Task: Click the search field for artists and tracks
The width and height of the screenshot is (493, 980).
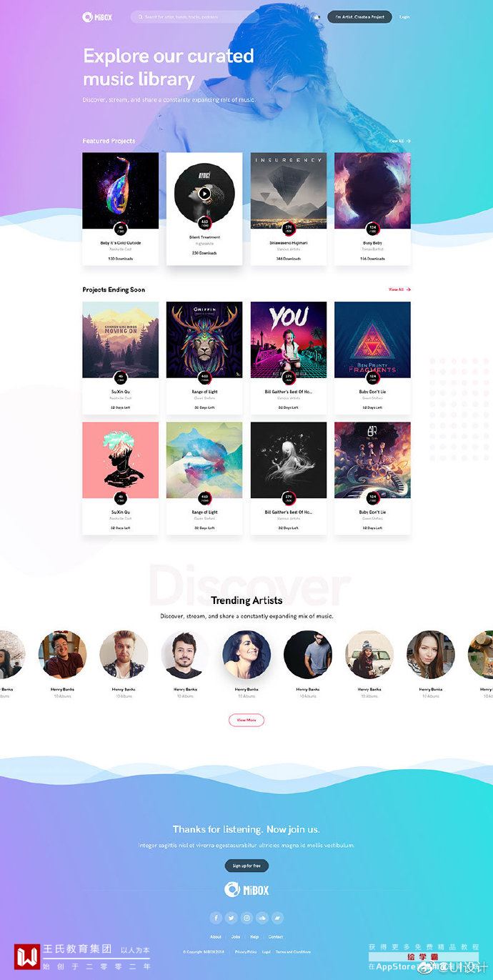Action: [x=194, y=16]
